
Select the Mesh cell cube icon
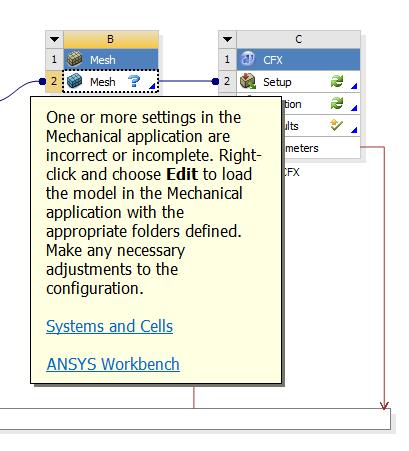[74, 81]
